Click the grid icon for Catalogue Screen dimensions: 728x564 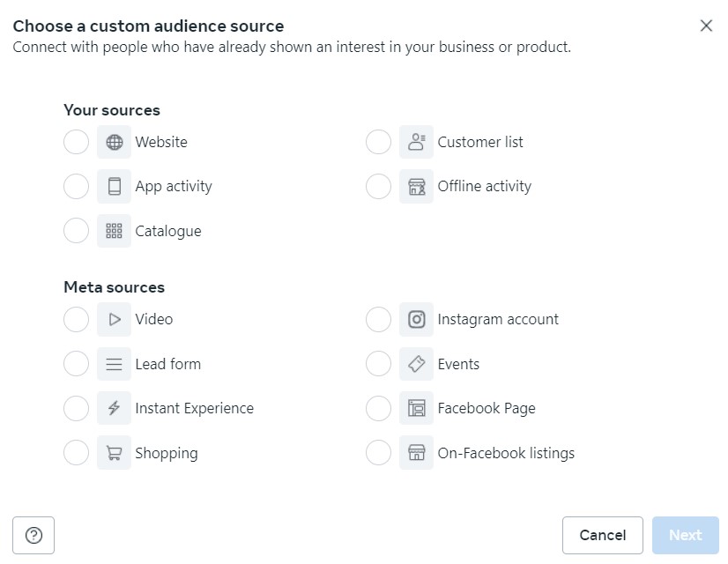pos(115,231)
